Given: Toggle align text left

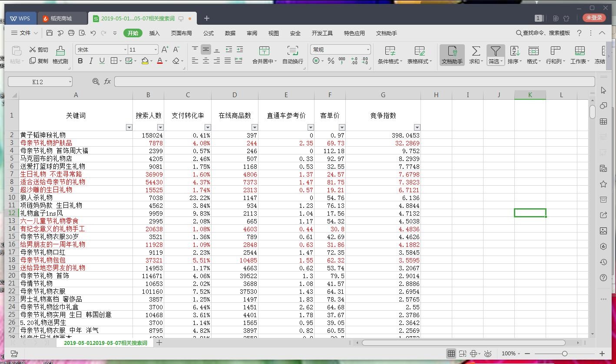Looking at the screenshot, I should coord(195,61).
